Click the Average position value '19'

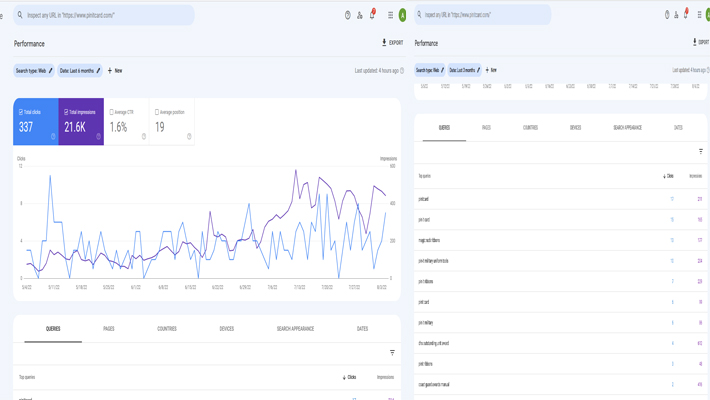click(160, 127)
